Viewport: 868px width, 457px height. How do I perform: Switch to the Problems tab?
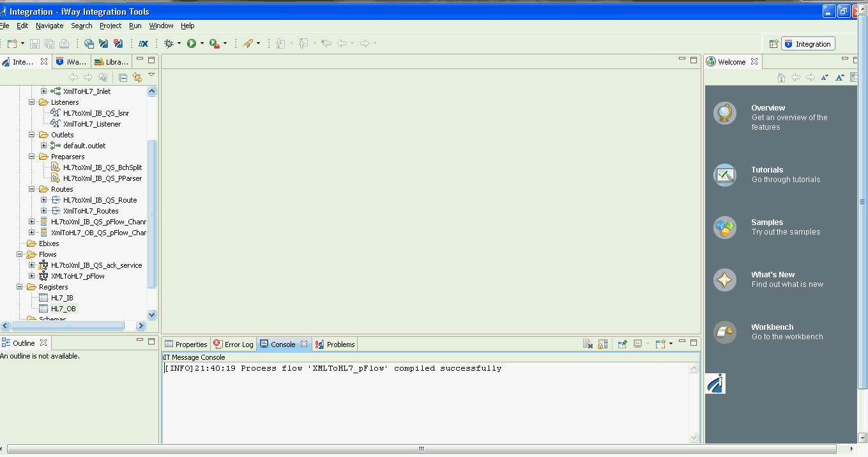point(335,344)
